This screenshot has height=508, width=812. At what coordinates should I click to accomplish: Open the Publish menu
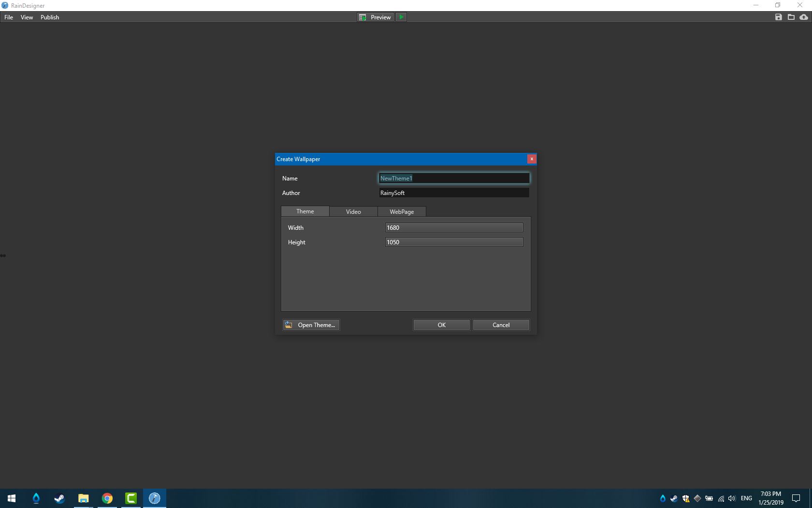[50, 17]
